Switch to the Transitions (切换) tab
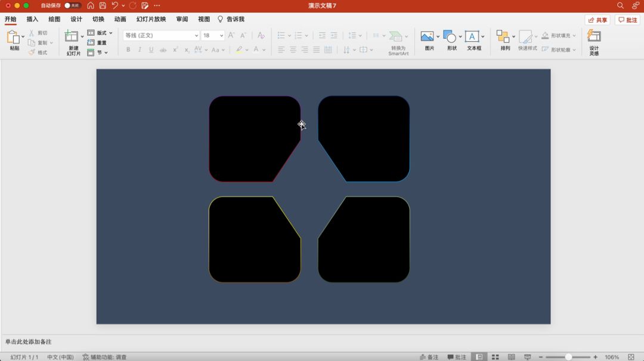Viewport: 644px width, 361px height. point(98,19)
